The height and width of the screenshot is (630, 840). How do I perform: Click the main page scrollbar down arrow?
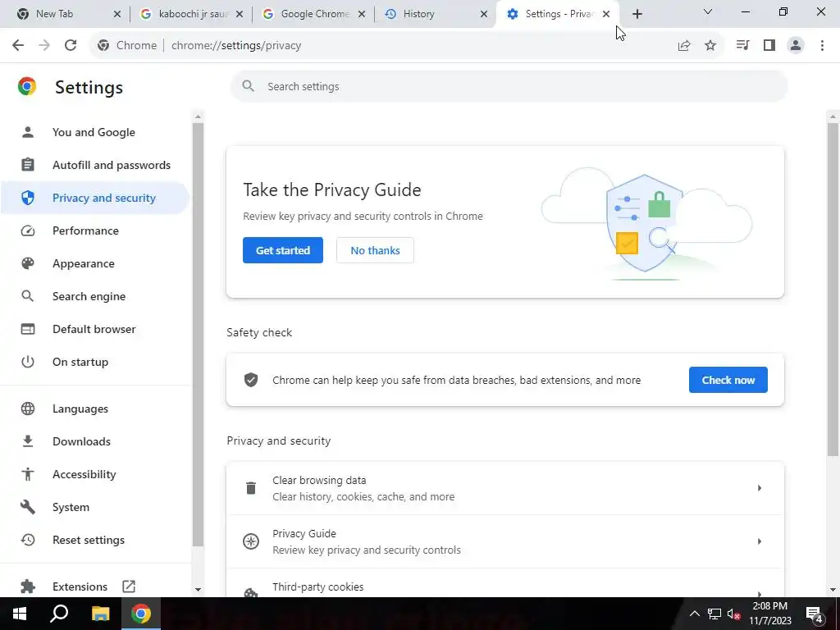click(x=833, y=590)
